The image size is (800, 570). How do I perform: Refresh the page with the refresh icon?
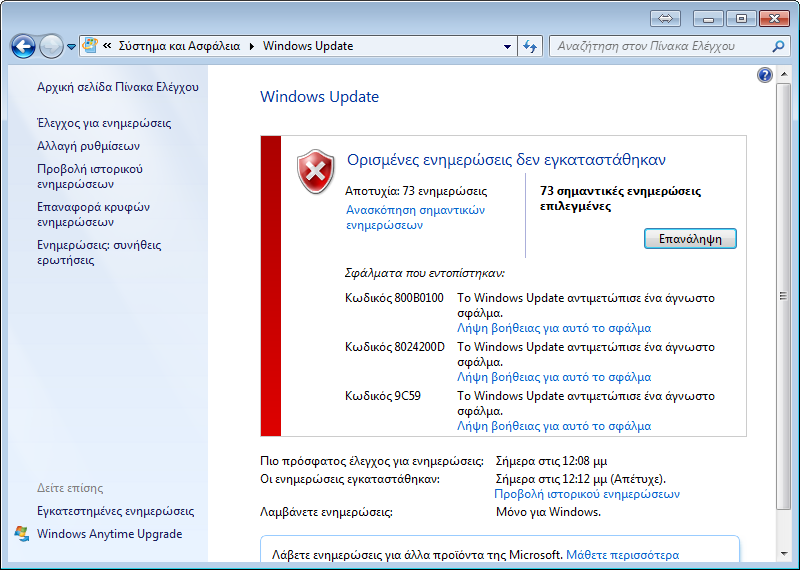point(530,46)
